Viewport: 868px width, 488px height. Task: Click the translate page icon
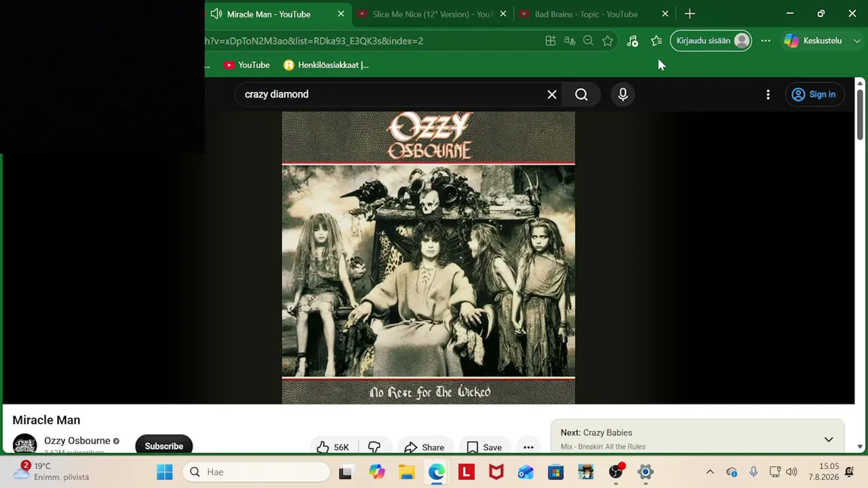(x=570, y=41)
